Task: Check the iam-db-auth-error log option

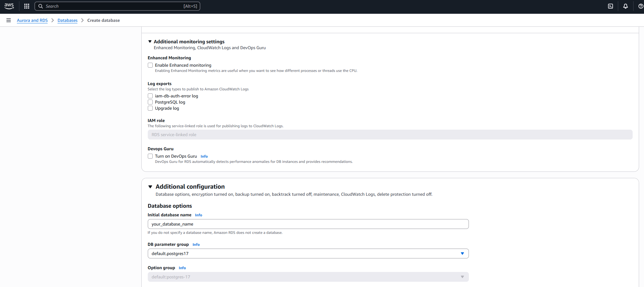Action: pos(150,96)
